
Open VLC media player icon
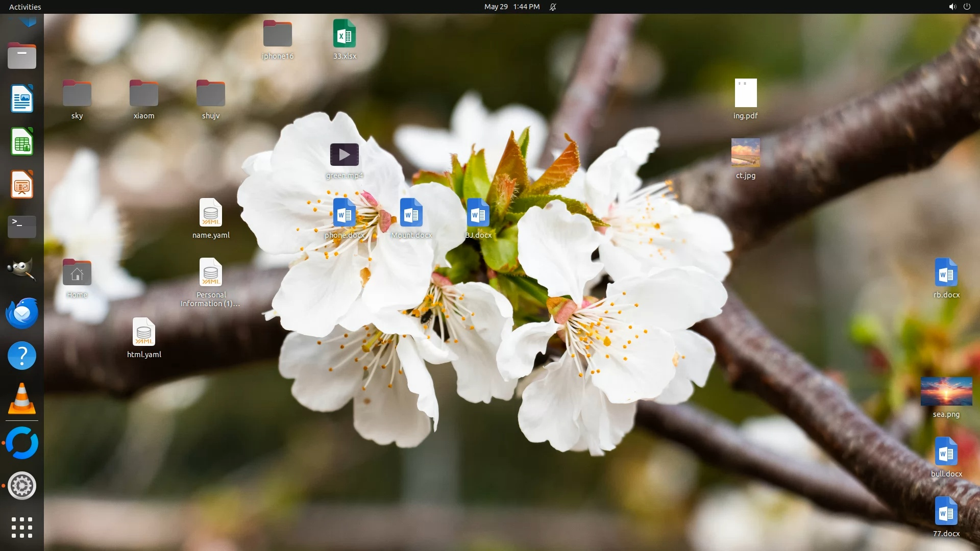point(21,398)
